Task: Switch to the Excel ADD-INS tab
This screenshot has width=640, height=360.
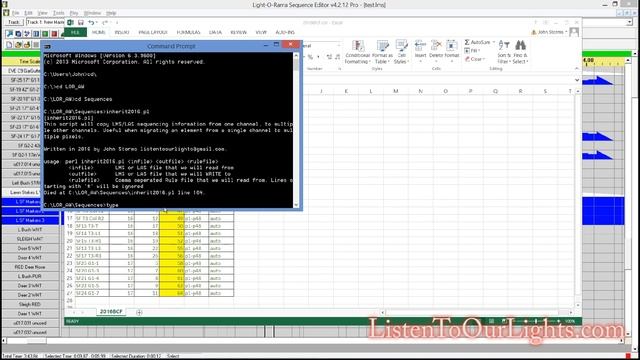Action: (285, 32)
